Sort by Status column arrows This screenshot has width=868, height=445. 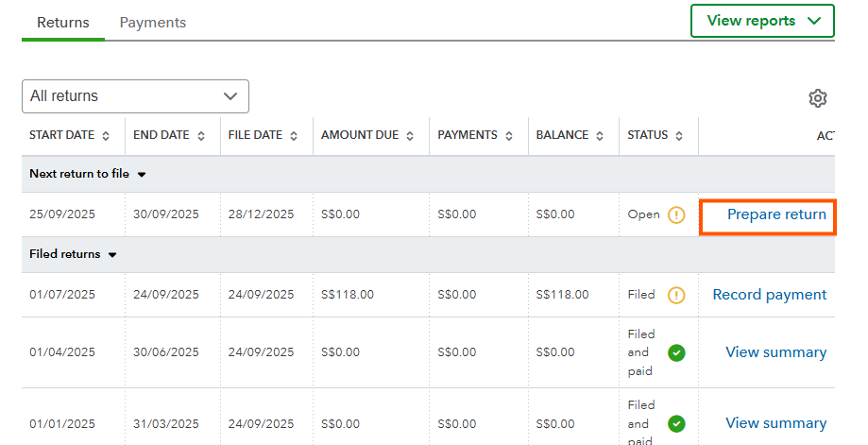pos(678,136)
